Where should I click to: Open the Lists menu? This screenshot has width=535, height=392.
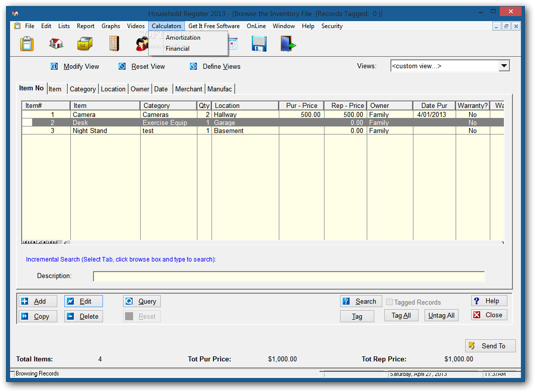64,26
